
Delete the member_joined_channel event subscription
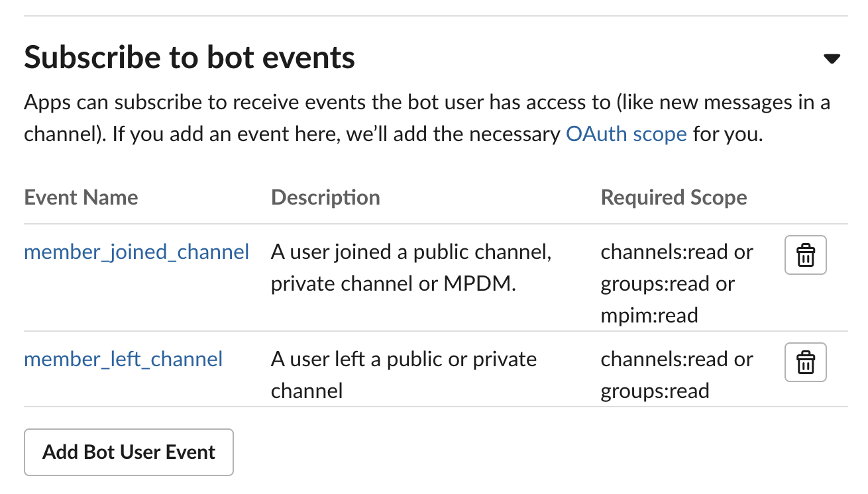coord(805,255)
